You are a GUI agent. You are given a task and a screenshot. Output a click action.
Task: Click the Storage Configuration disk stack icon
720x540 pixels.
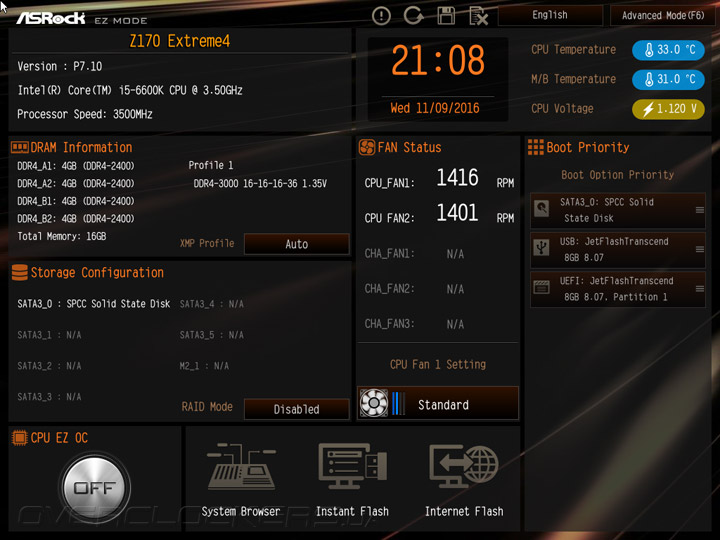[20, 272]
